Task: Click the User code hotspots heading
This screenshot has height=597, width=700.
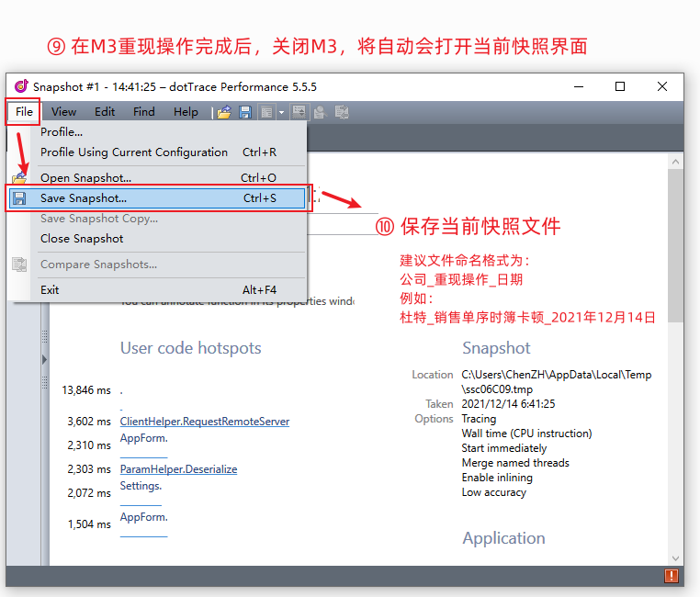Action: point(191,348)
